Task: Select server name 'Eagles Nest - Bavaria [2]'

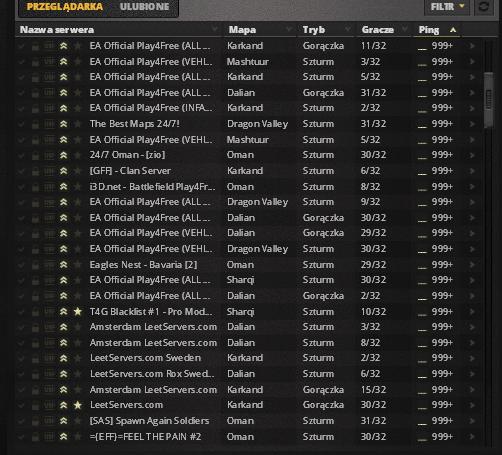Action: click(x=143, y=265)
